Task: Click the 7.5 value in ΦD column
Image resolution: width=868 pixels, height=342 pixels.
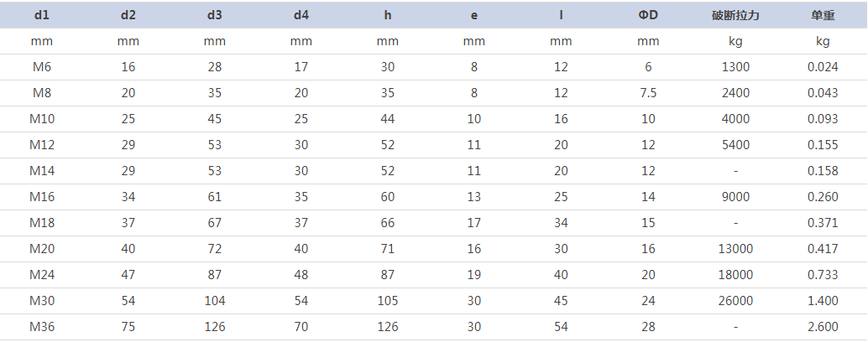Action: [x=648, y=93]
